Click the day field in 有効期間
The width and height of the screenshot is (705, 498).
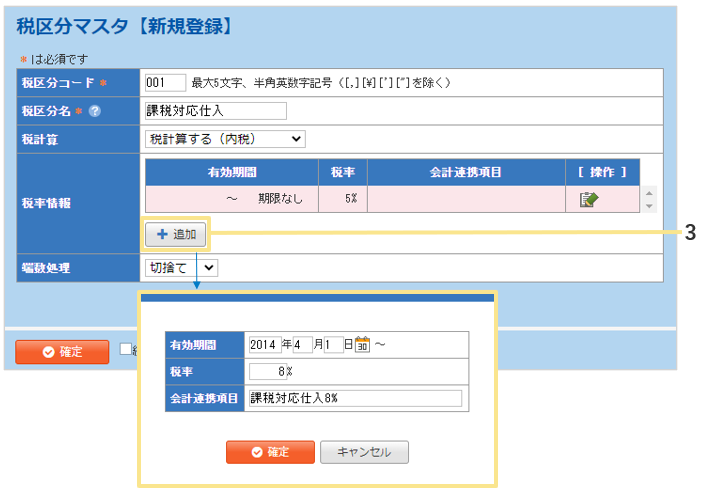(x=333, y=344)
